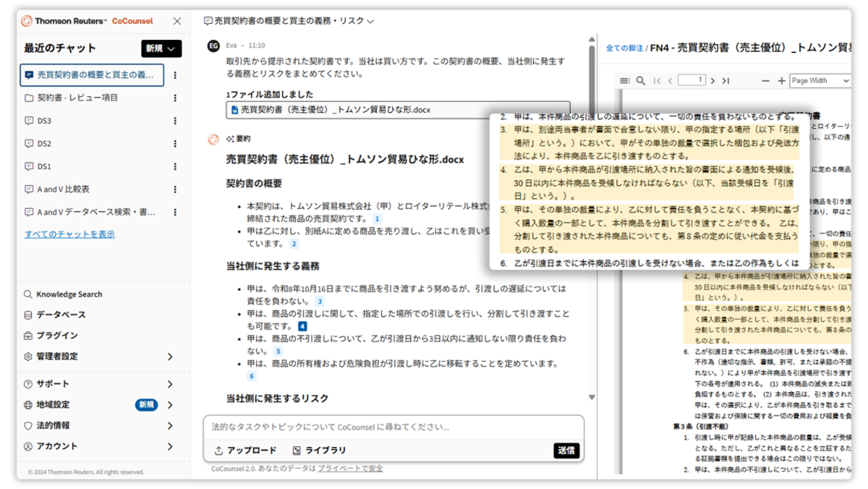Toggle the document viewer sidebar outline icon
This screenshot has width=868, height=489.
[625, 81]
